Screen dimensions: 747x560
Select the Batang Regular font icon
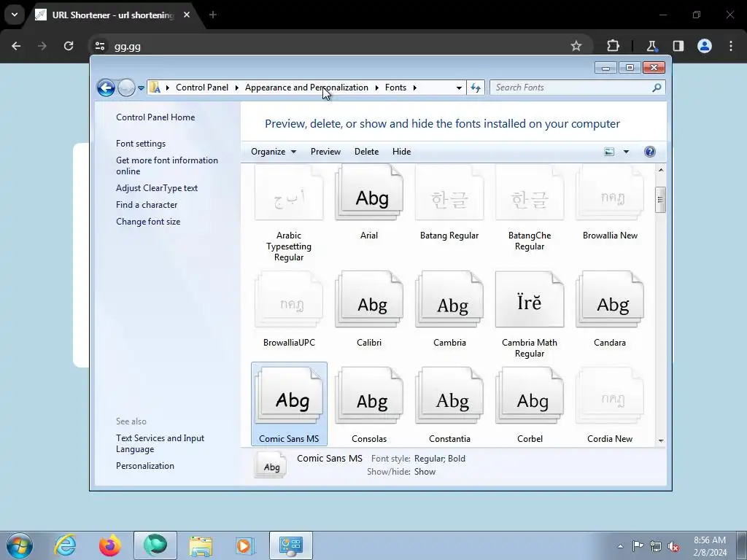point(449,192)
